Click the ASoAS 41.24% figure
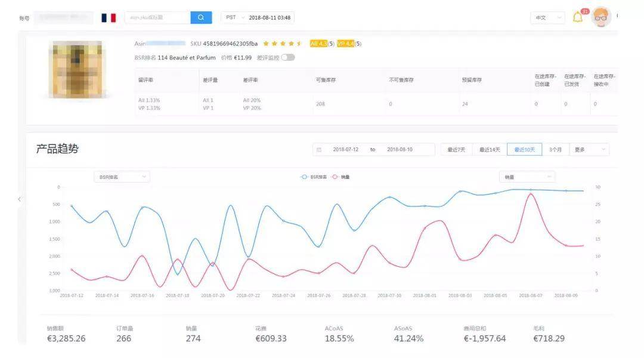The image size is (644, 358). click(x=408, y=339)
